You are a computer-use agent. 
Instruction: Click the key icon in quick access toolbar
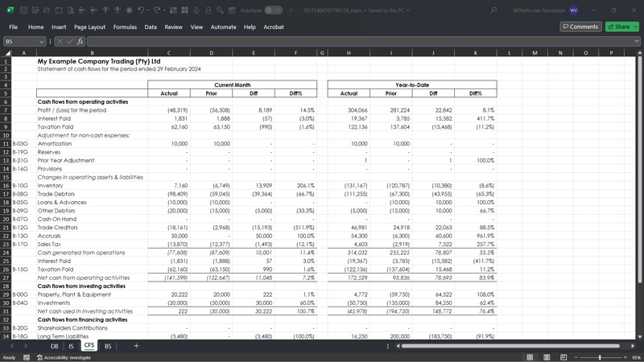click(x=220, y=10)
